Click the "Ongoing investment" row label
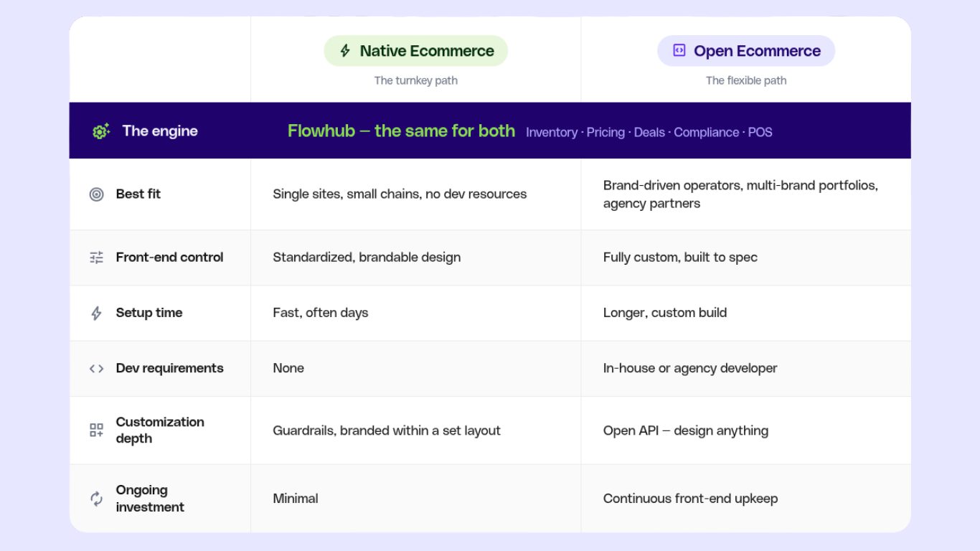Viewport: 980px width, 551px height. (x=150, y=498)
